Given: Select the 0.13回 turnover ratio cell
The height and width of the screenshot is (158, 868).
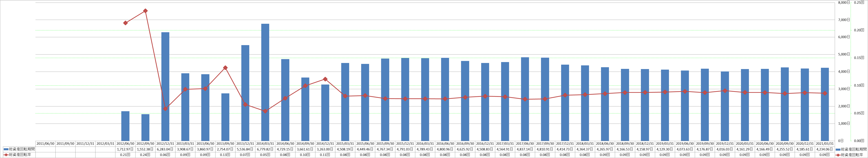Looking at the screenshot, I should [225, 155].
